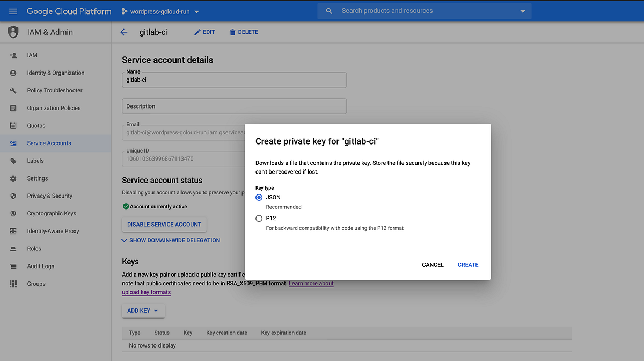Image resolution: width=644 pixels, height=361 pixels.
Task: Click the search magnifier icon
Action: [329, 11]
